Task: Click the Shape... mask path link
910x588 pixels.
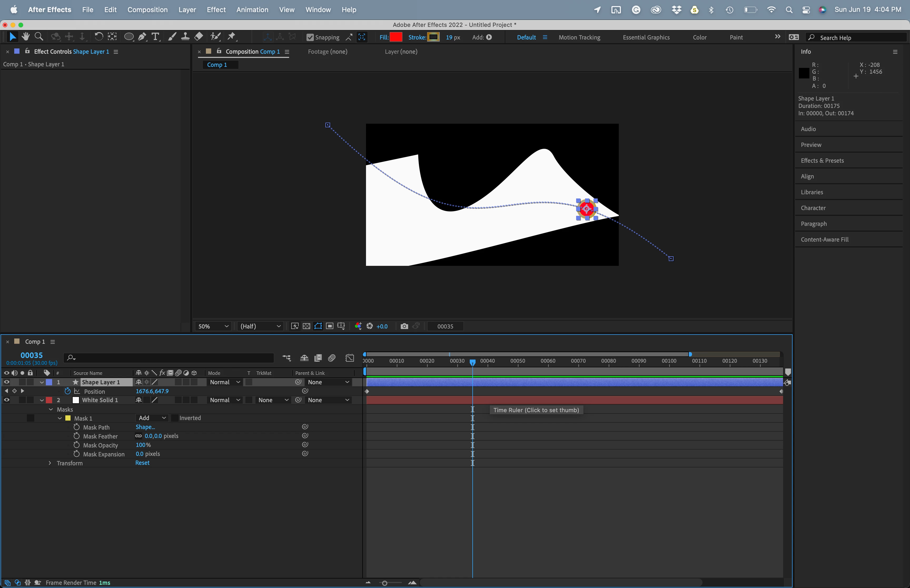Action: click(x=145, y=427)
